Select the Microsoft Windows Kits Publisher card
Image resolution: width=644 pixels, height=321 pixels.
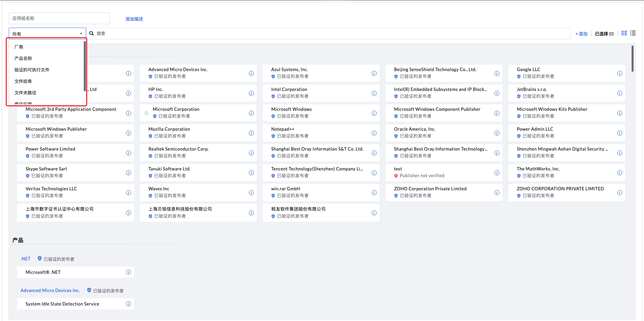coord(567,113)
